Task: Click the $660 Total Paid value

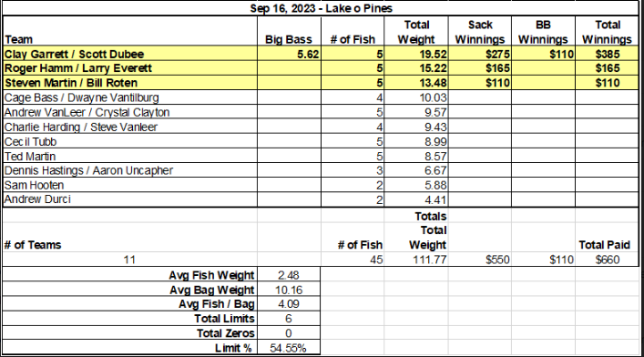Action: pyautogui.click(x=607, y=260)
